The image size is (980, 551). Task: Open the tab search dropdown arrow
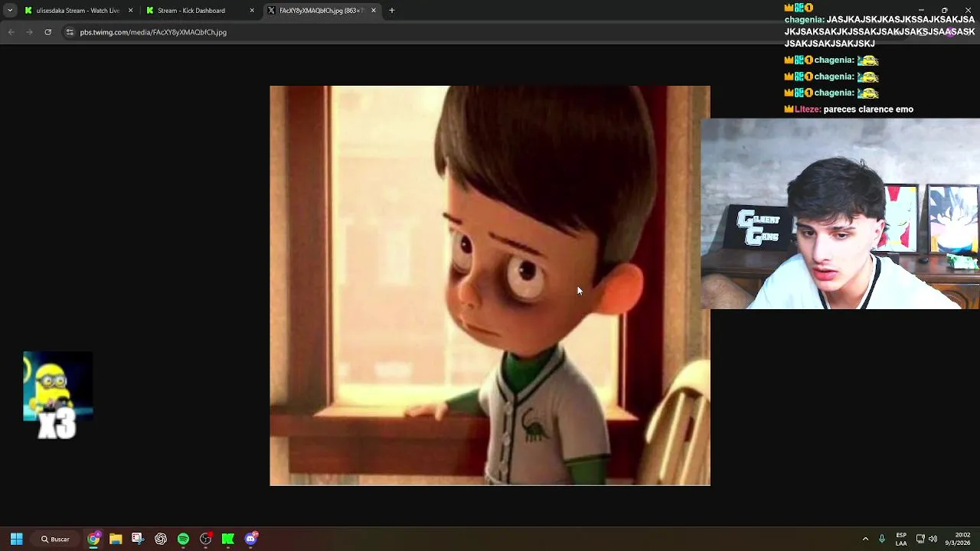coord(10,11)
